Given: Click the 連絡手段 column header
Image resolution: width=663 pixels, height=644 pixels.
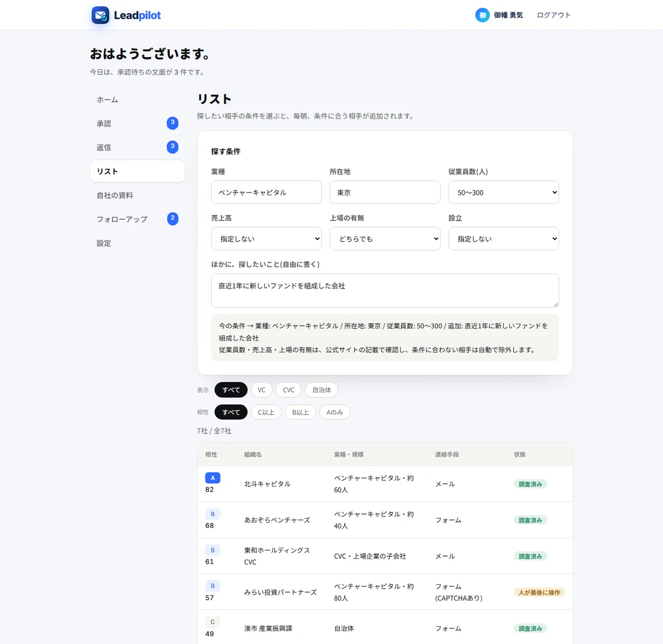Looking at the screenshot, I should point(447,454).
